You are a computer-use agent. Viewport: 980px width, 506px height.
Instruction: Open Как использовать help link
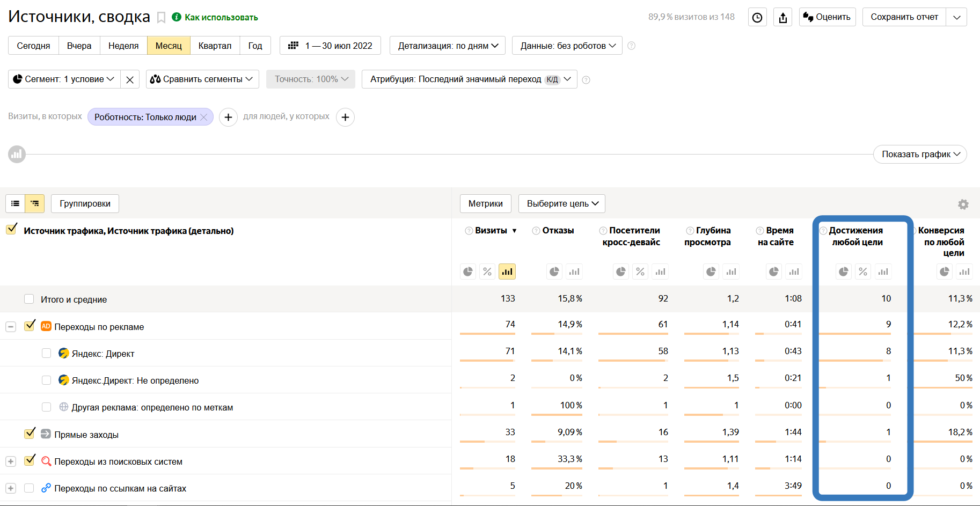coord(221,17)
